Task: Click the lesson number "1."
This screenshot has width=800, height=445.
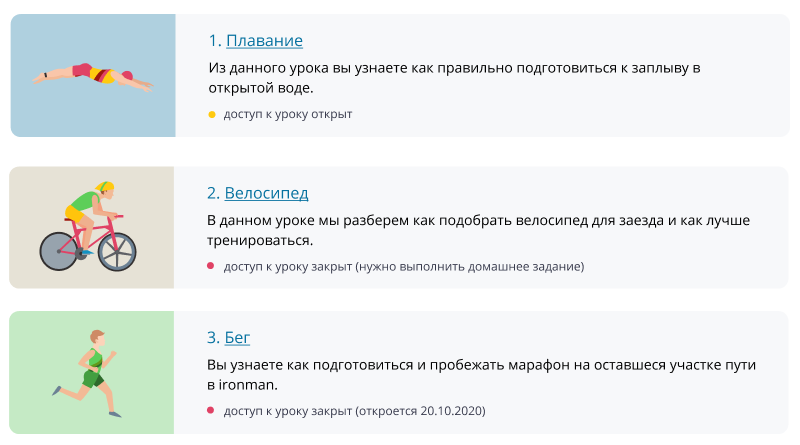Action: [x=215, y=40]
